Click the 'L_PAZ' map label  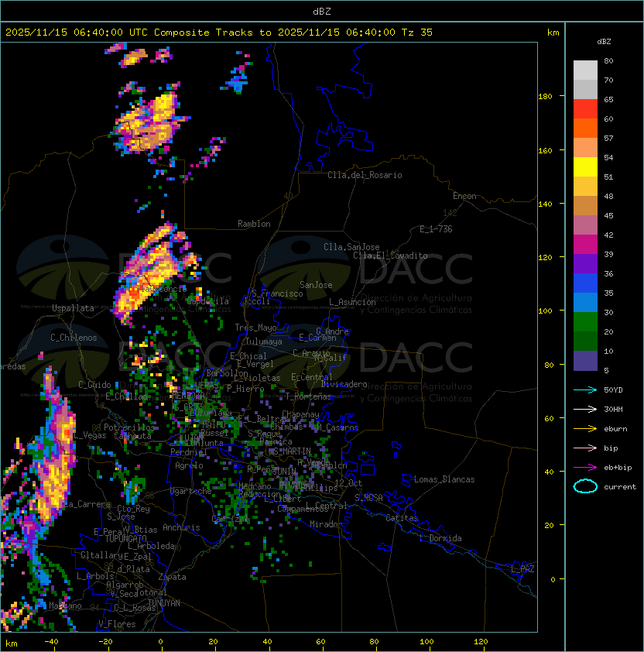[522, 569]
